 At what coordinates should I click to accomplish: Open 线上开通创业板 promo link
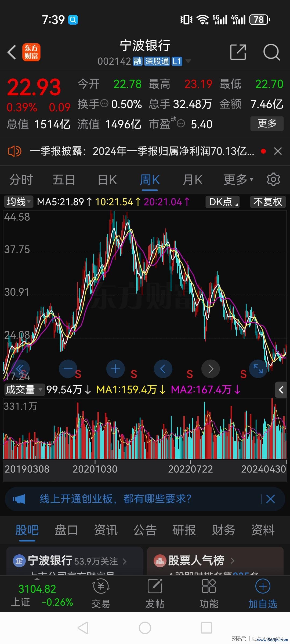[115, 499]
